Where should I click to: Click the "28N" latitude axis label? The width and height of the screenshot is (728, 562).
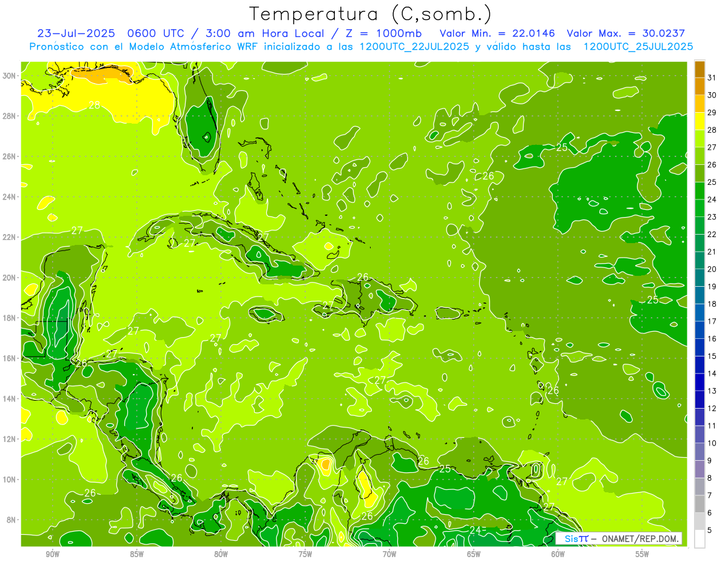pos(9,116)
